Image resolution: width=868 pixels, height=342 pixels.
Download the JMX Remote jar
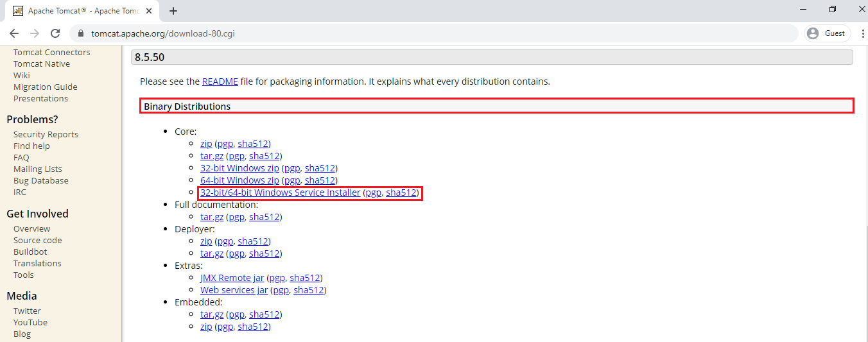232,278
